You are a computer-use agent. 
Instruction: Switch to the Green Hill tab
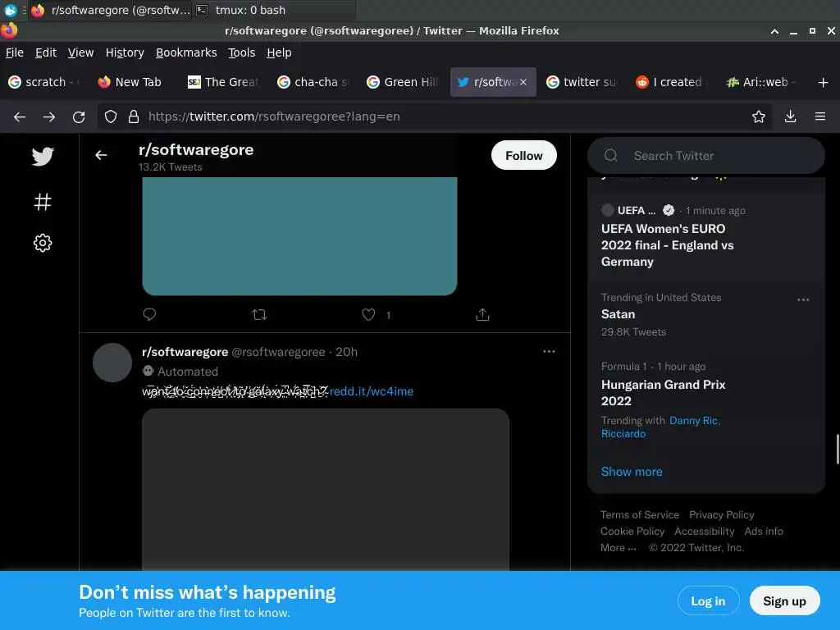click(x=402, y=82)
